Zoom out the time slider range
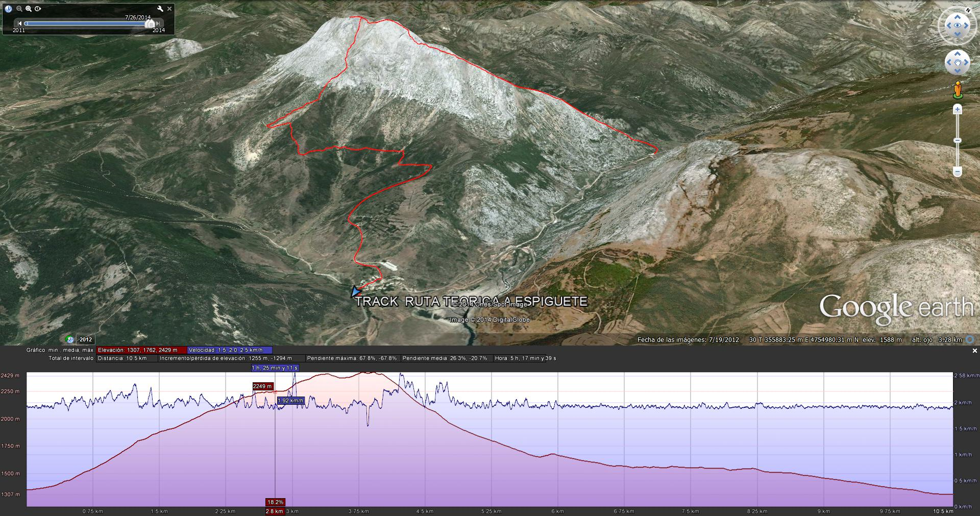This screenshot has height=516, width=980. coord(19,9)
